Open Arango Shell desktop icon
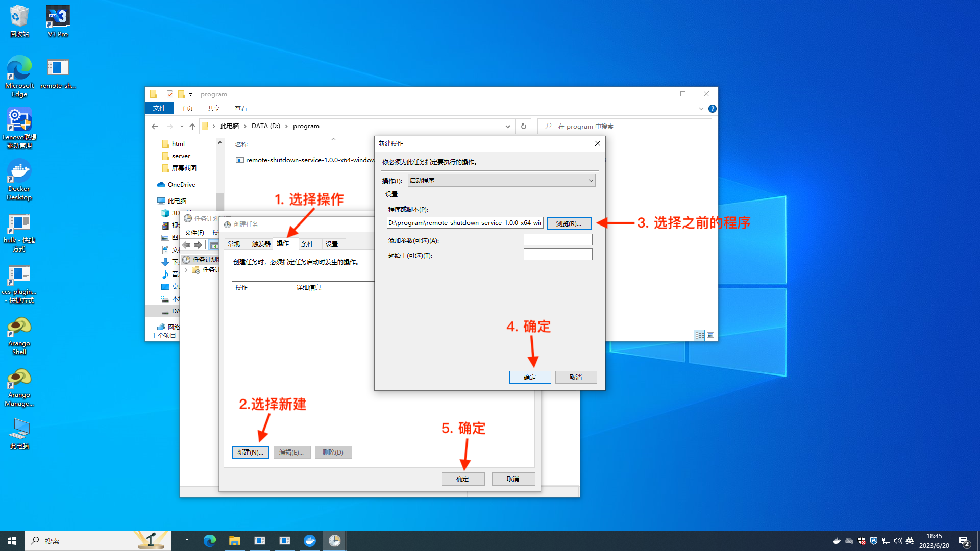Image resolution: width=980 pixels, height=551 pixels. point(19,335)
